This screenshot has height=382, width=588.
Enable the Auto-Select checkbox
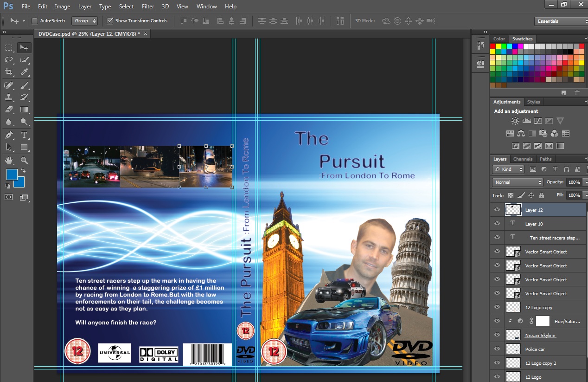coord(34,21)
